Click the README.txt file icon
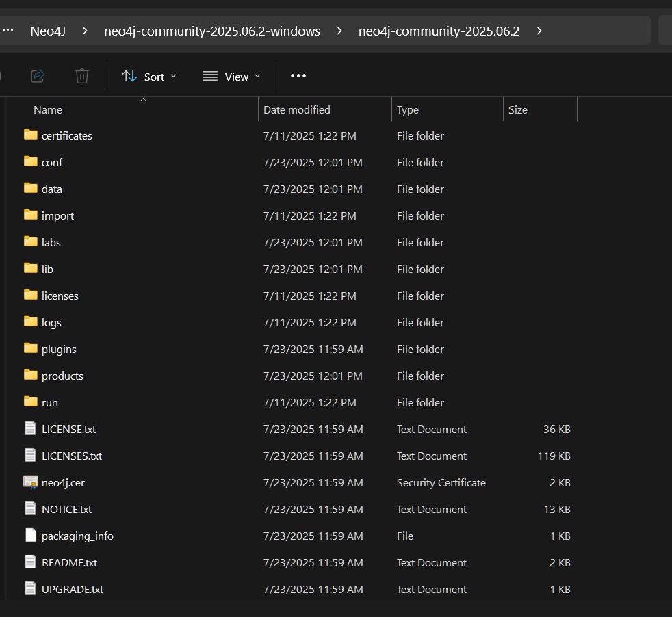Image resolution: width=672 pixels, height=617 pixels. point(30,562)
